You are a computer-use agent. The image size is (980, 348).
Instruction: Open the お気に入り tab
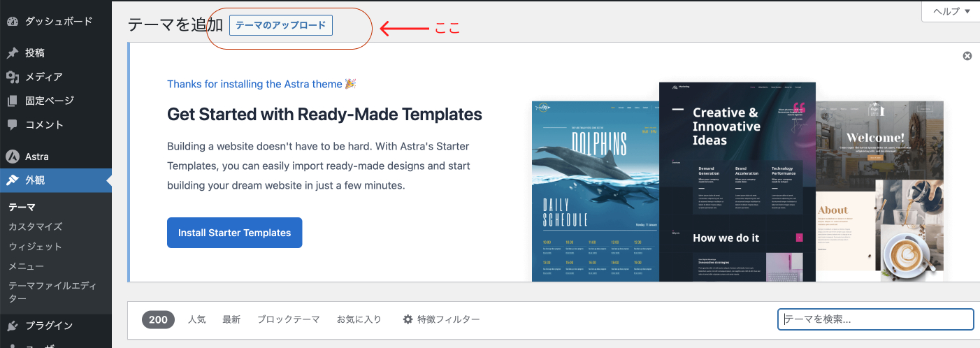(x=359, y=319)
